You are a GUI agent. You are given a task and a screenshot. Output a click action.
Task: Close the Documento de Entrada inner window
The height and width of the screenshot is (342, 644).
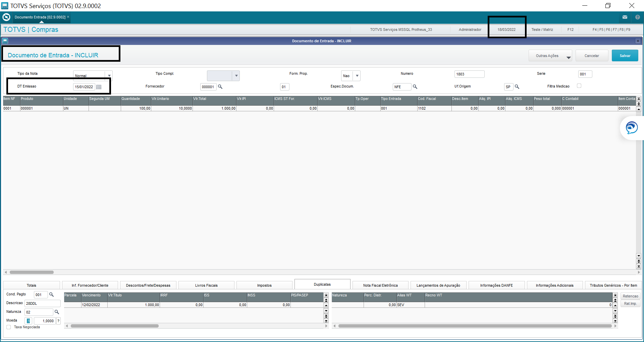(x=638, y=41)
